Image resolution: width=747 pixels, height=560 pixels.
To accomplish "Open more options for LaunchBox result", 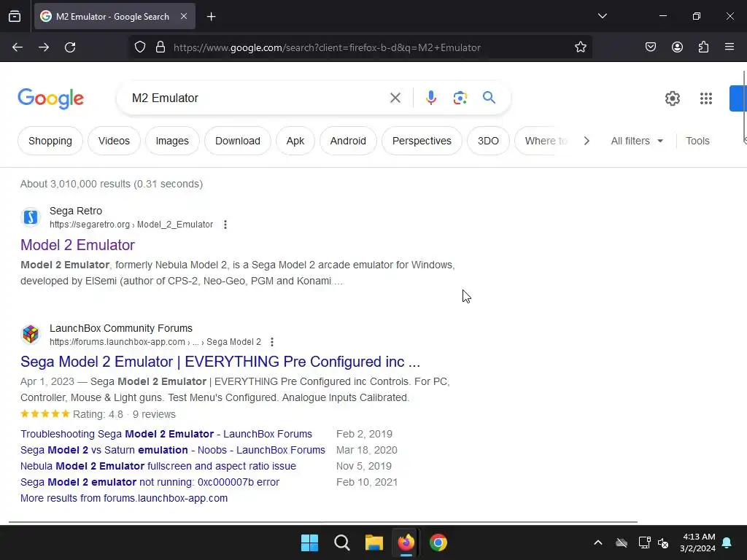I will (x=271, y=342).
